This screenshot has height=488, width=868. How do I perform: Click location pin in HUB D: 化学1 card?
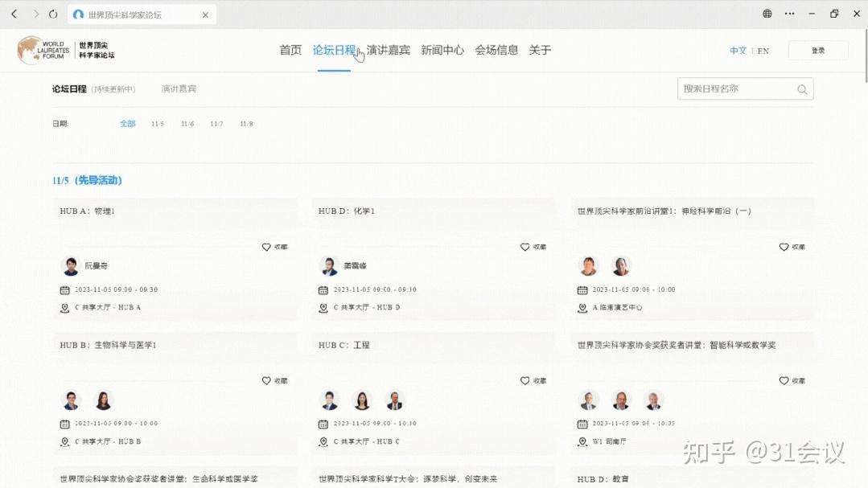(x=323, y=308)
